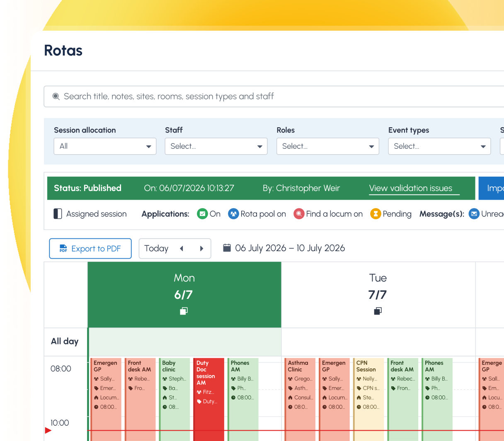This screenshot has height=441, width=504.
Task: Click Grego... staff name in Asthma Clinic
Action: tap(303, 379)
